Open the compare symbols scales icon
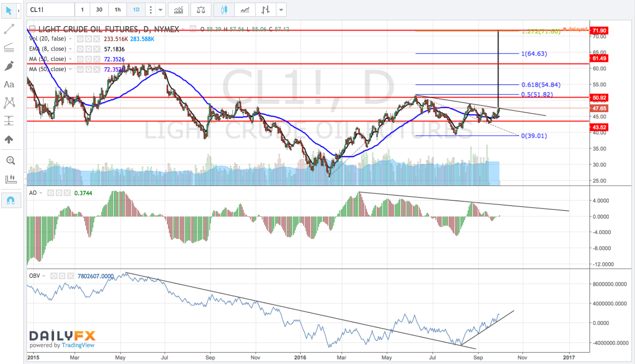635x364 pixels. (201, 10)
